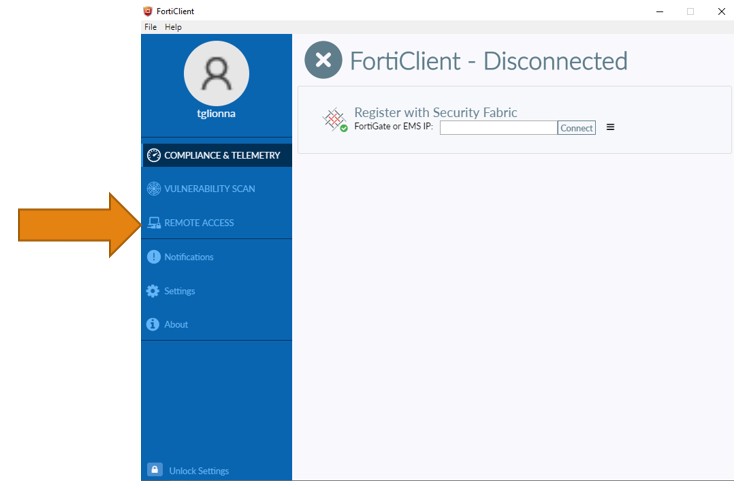Click the Security Fabric mesh icon
The image size is (737, 489).
click(x=335, y=119)
